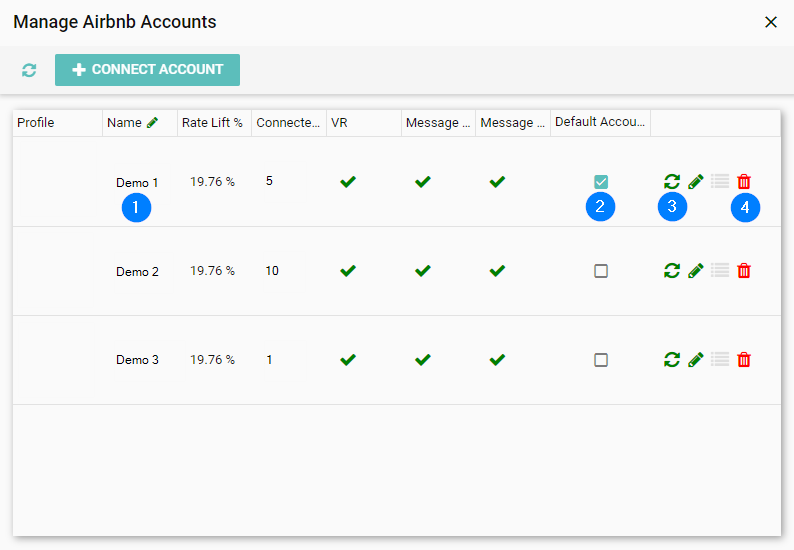Edit the Demo 1 account with pencil icon
This screenshot has width=794, height=550.
coord(696,182)
